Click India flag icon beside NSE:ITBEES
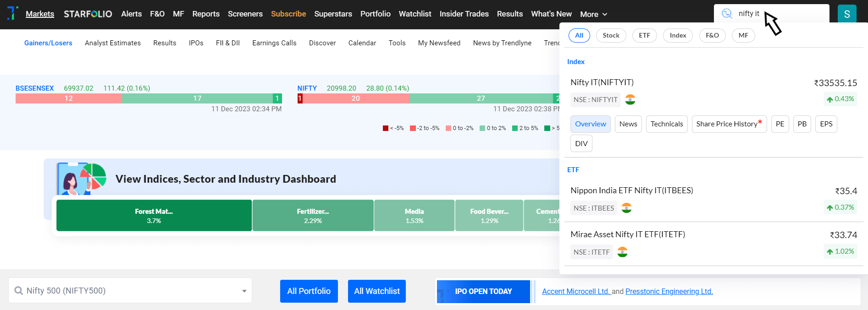Image resolution: width=868 pixels, height=310 pixels. click(626, 208)
